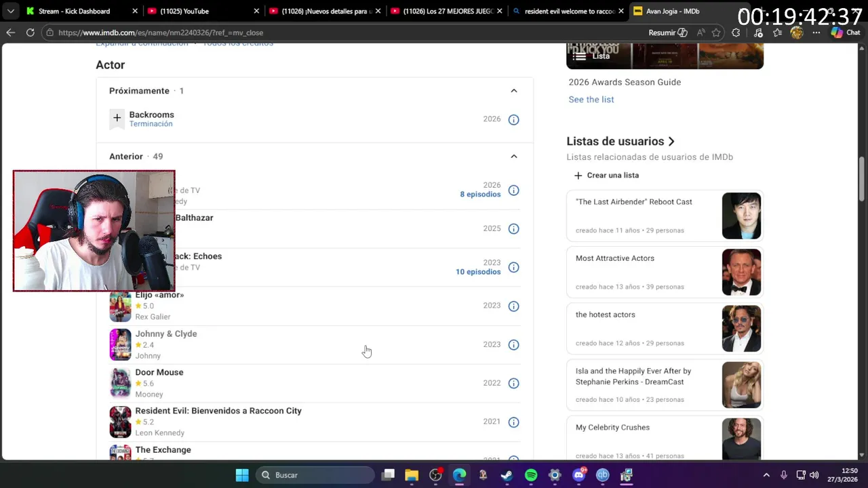The image size is (868, 488).
Task: Open The Exchange title link
Action: [x=163, y=450]
